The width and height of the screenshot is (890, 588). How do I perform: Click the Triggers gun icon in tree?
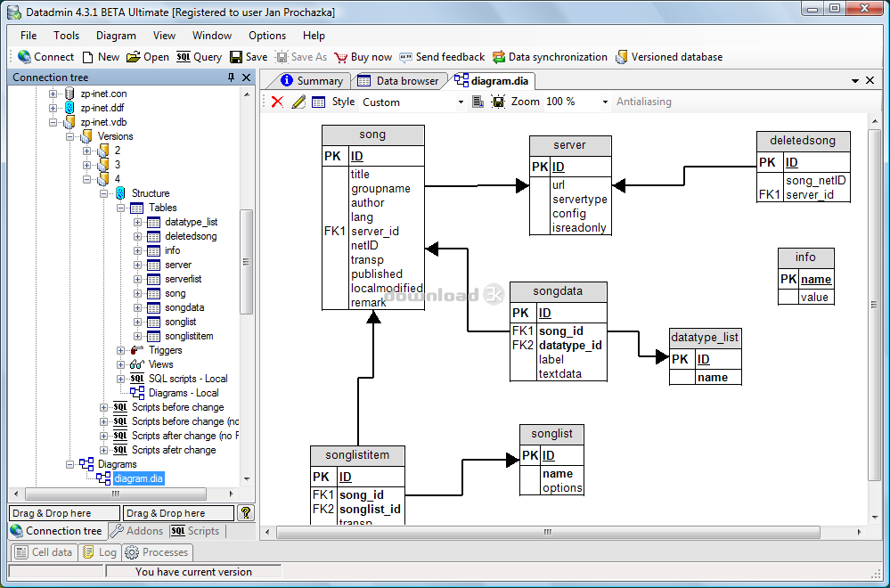pyautogui.click(x=137, y=350)
